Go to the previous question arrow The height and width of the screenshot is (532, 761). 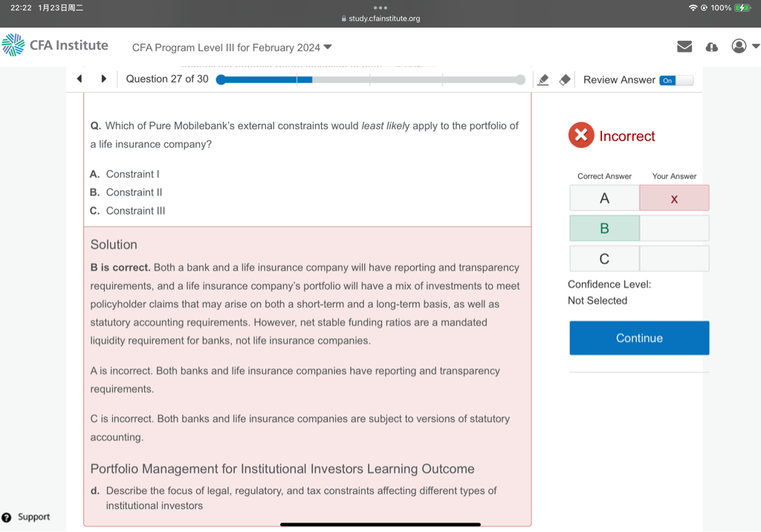[x=80, y=79]
